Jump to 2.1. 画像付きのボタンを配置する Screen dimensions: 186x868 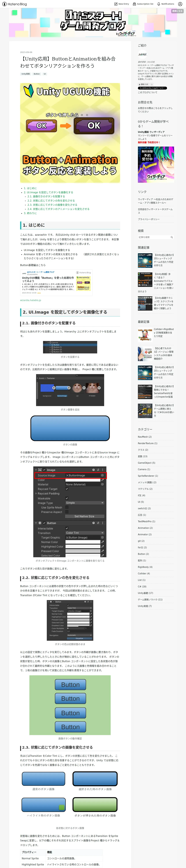tap(46, 196)
